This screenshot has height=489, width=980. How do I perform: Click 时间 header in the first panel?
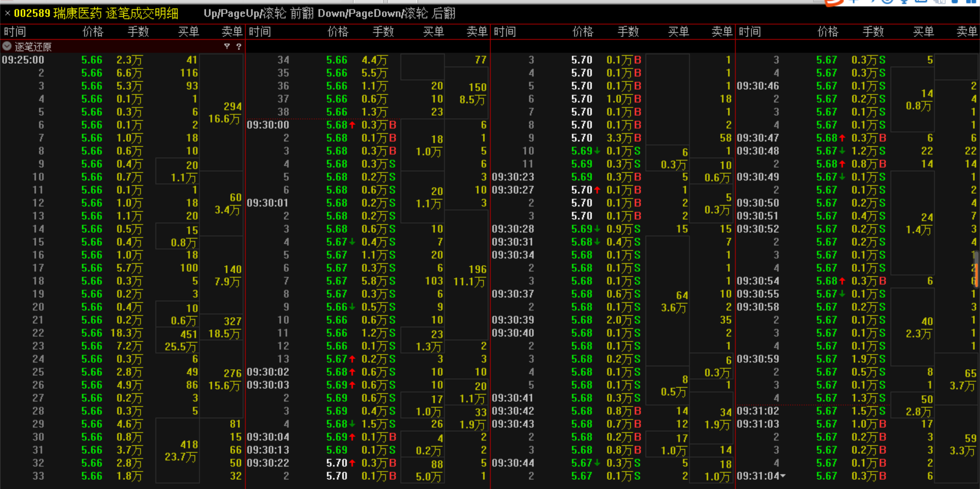tap(15, 32)
